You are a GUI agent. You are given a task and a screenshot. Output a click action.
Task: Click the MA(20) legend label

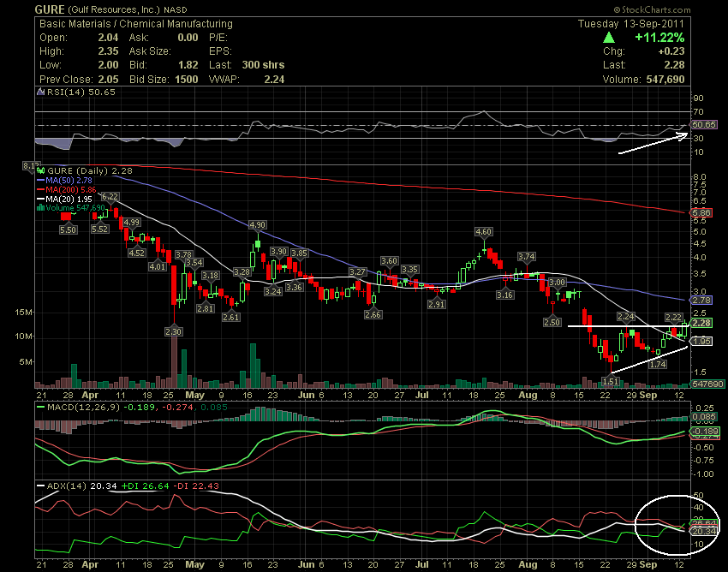coord(69,199)
